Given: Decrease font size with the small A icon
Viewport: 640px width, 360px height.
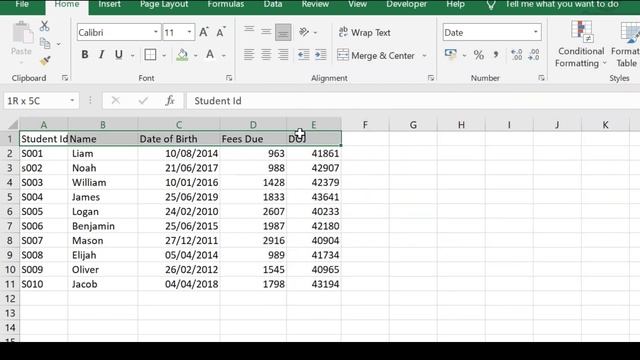Looking at the screenshot, I should [x=221, y=32].
